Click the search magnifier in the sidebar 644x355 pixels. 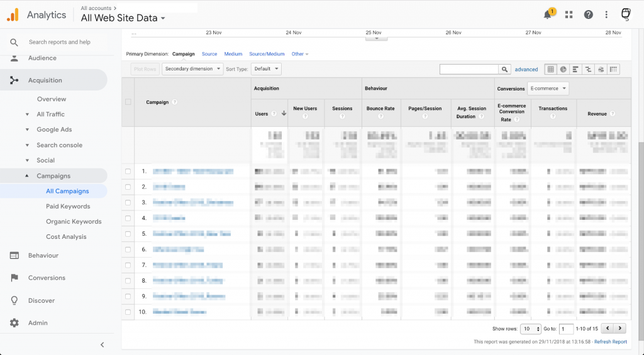pyautogui.click(x=14, y=42)
